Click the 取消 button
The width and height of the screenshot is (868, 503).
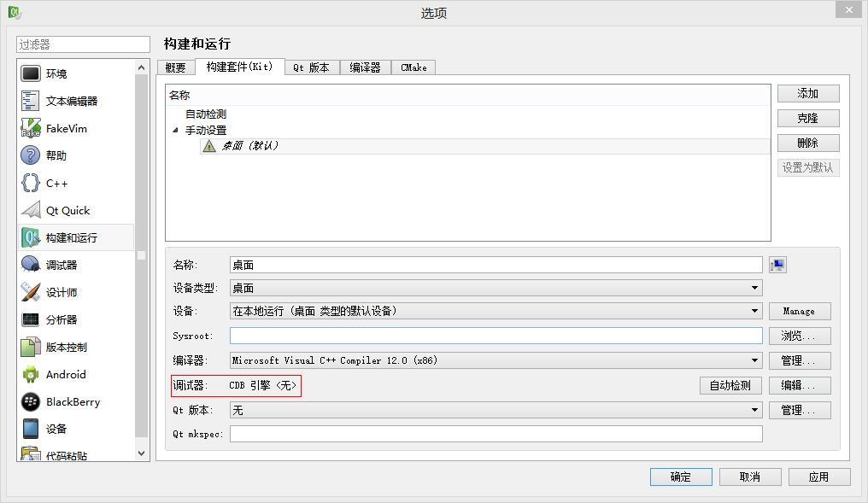(750, 477)
